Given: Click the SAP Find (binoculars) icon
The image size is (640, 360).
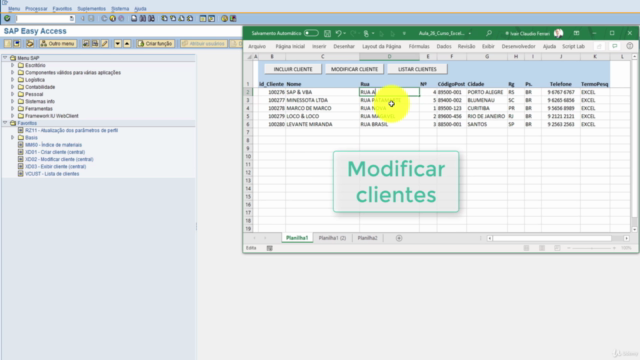Looking at the screenshot, I should point(142,18).
